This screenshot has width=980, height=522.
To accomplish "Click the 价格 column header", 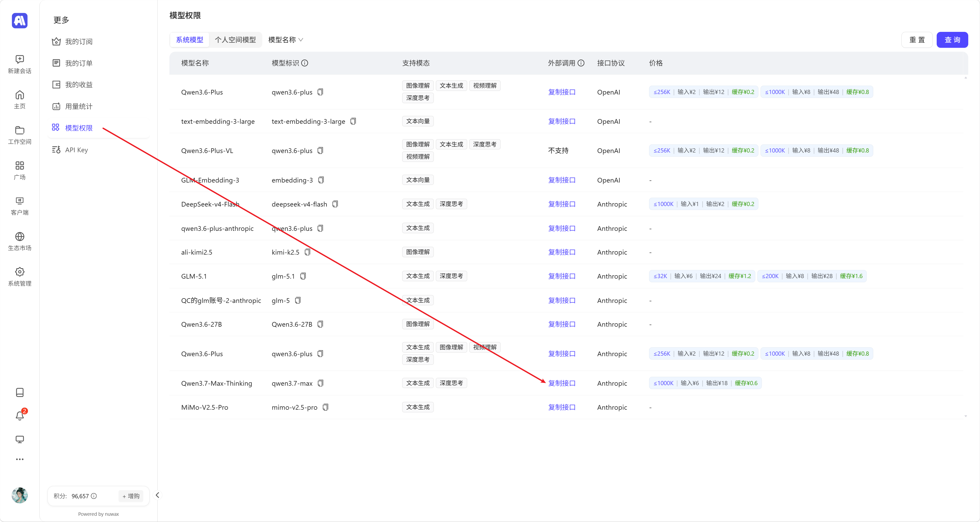I will tap(656, 63).
